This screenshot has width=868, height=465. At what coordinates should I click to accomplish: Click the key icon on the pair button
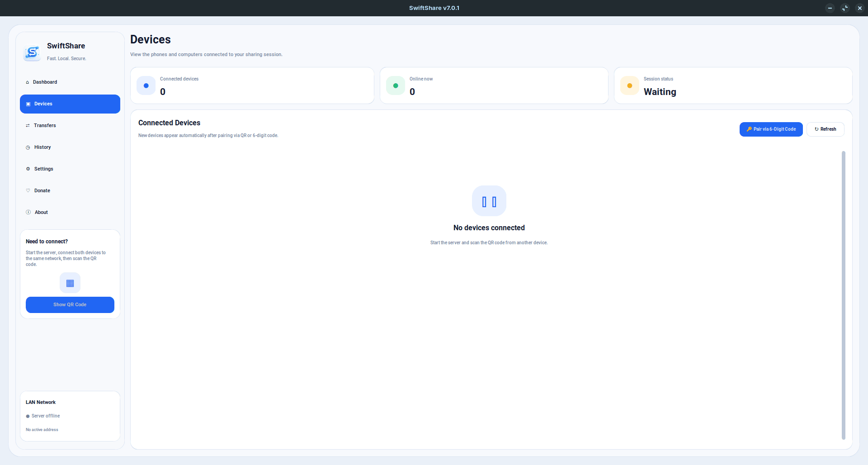pyautogui.click(x=749, y=129)
